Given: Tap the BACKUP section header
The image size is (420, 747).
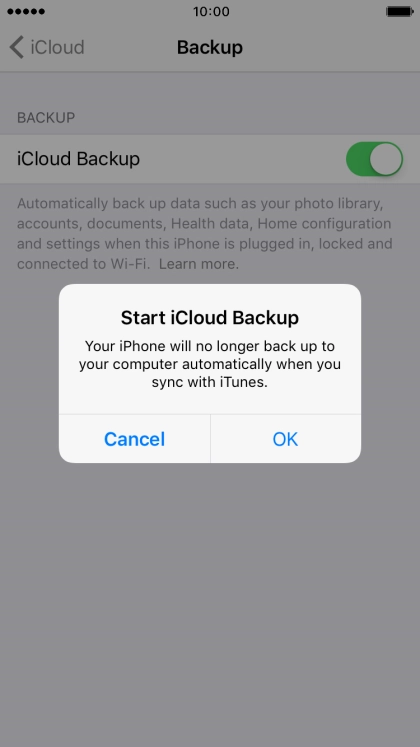Looking at the screenshot, I should (46, 118).
